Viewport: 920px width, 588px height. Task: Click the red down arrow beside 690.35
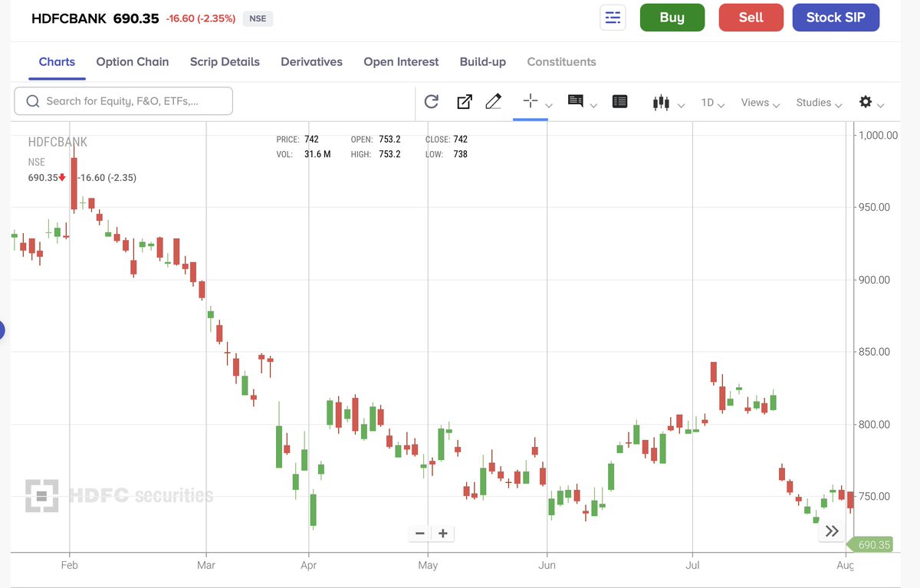tap(62, 177)
